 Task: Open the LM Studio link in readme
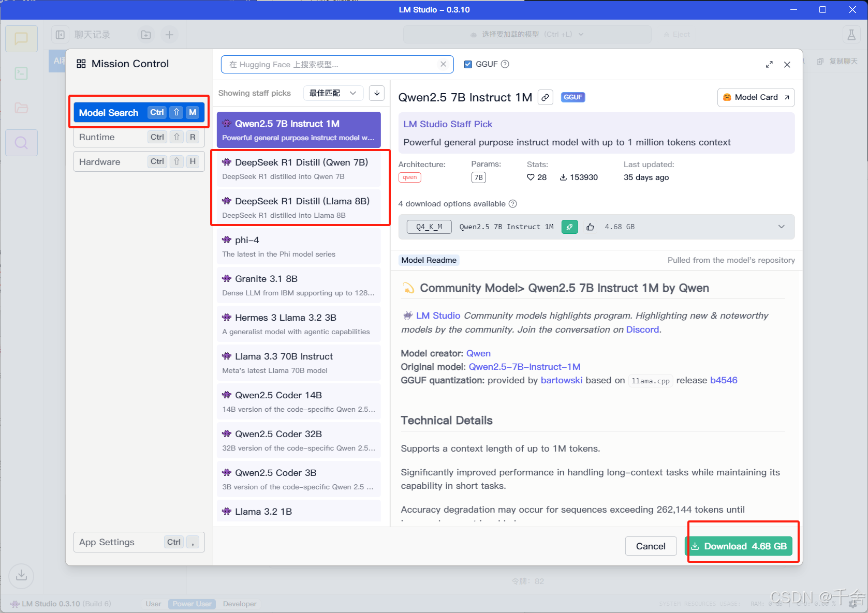[x=438, y=316]
